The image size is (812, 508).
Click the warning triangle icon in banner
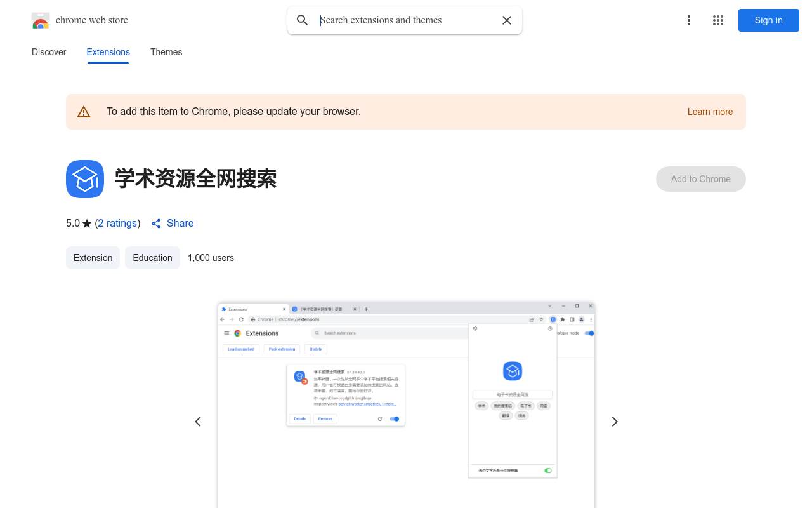pyautogui.click(x=84, y=112)
